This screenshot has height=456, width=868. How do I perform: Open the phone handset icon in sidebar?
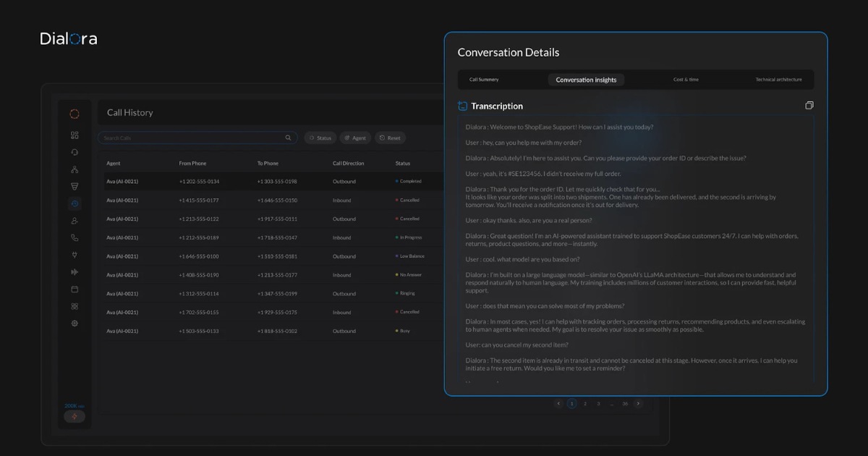click(x=75, y=237)
